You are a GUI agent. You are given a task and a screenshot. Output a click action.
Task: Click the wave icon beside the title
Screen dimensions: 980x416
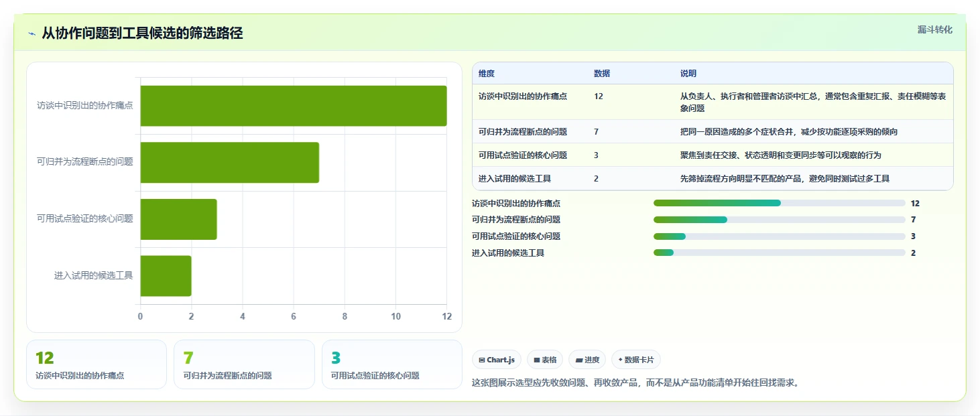pos(32,33)
